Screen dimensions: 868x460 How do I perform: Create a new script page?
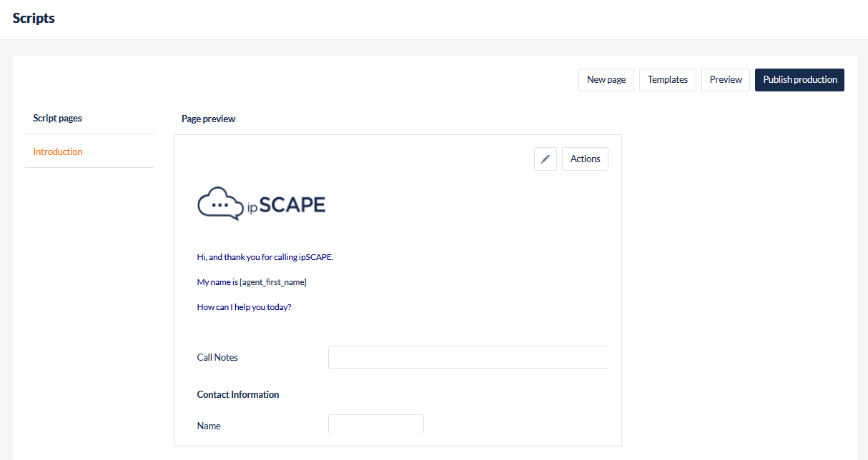606,80
